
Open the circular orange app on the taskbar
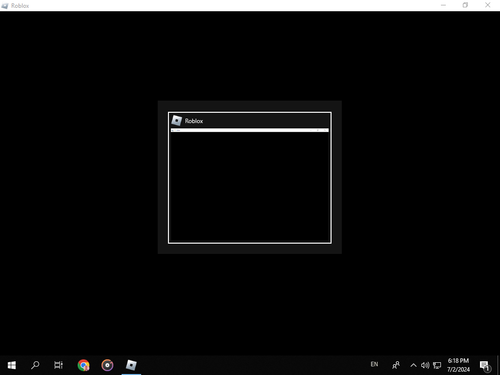coord(107,365)
